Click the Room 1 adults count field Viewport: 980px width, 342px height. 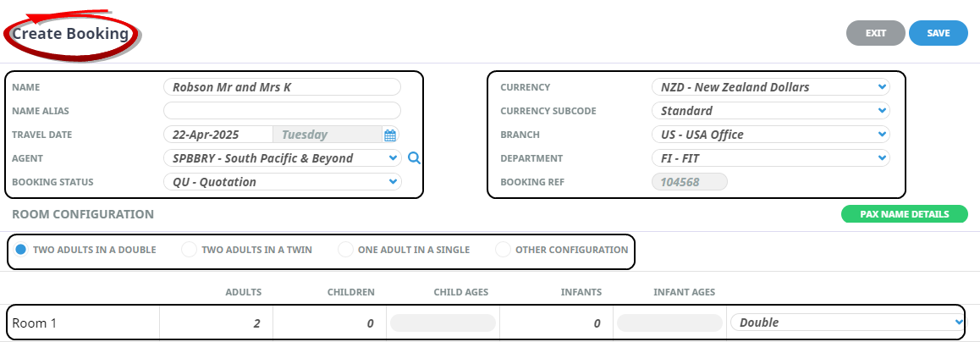point(216,323)
